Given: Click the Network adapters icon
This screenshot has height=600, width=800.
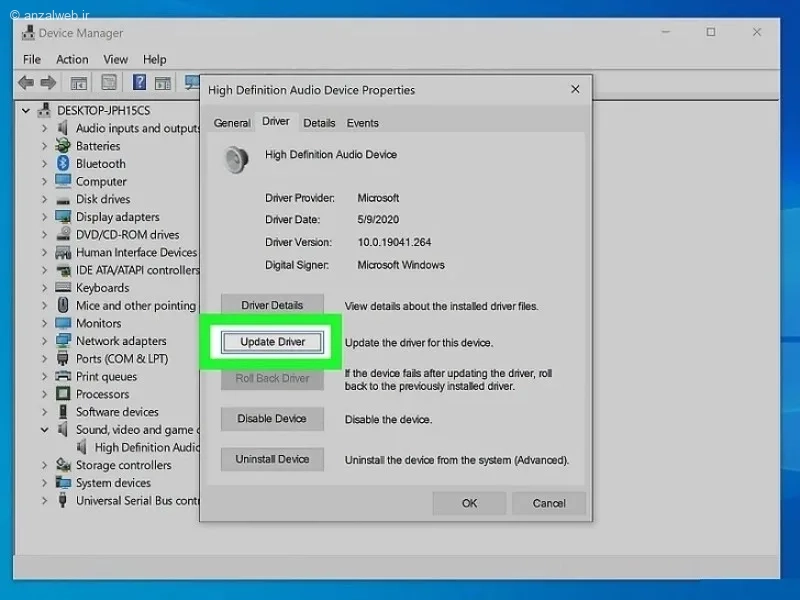Looking at the screenshot, I should [63, 341].
